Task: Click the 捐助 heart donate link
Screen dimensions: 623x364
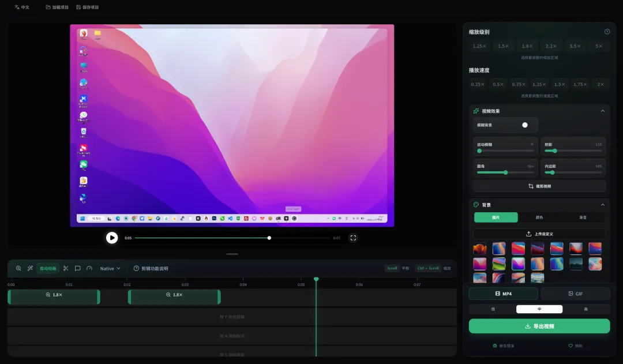Action: coord(575,346)
